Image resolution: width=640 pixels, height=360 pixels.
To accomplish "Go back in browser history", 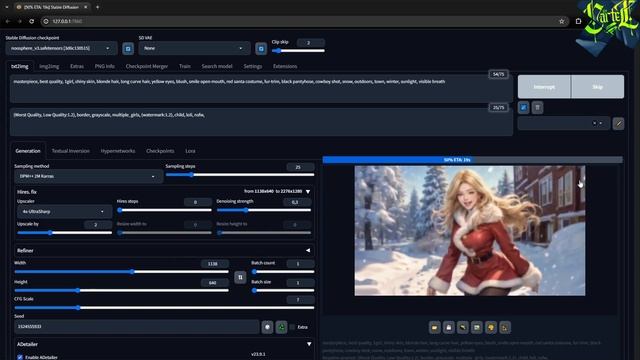I will 8,21.
